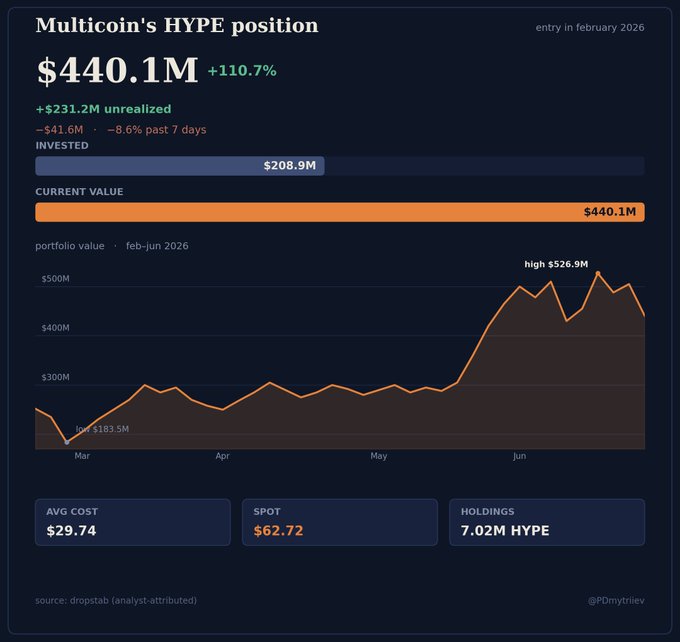Click the low point marker on the chart

coord(67,442)
